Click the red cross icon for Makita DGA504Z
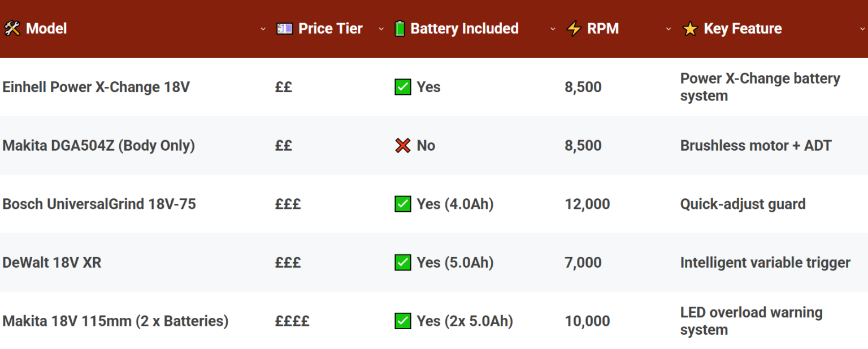The height and width of the screenshot is (349, 868). coord(402,146)
